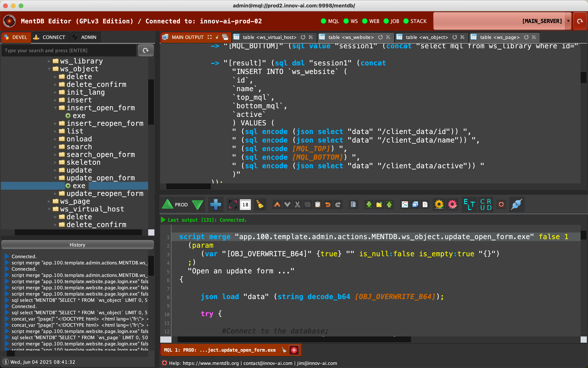Image resolution: width=588 pixels, height=368 pixels.
Task: Collapse the ws_object folder
Action: click(x=49, y=69)
